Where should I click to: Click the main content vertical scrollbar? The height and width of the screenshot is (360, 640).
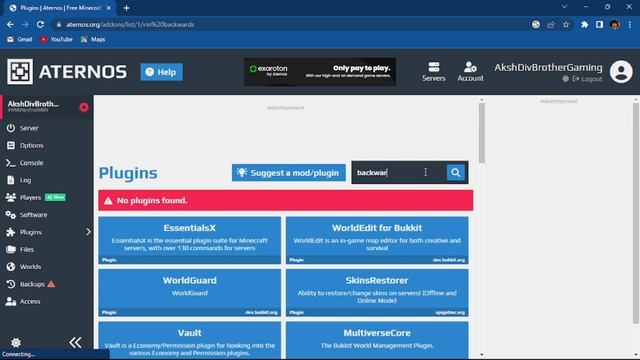482,133
